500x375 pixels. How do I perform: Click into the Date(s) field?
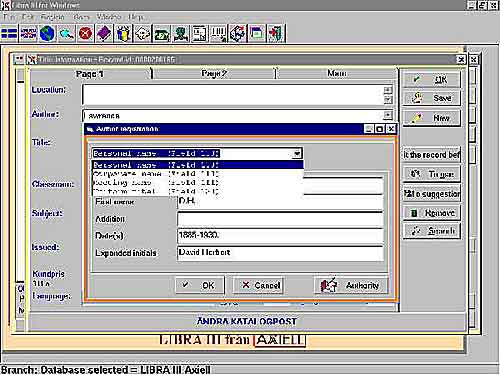pyautogui.click(x=280, y=236)
